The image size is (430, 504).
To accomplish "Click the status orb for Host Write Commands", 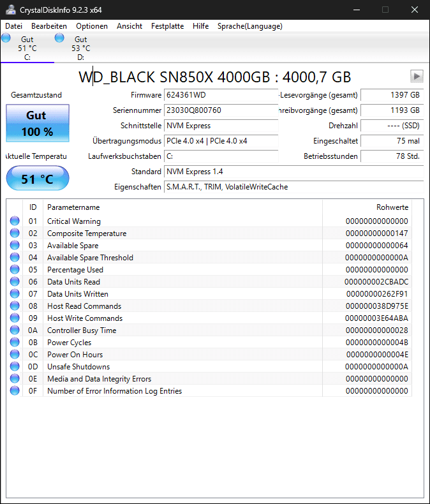I will pyautogui.click(x=15, y=318).
